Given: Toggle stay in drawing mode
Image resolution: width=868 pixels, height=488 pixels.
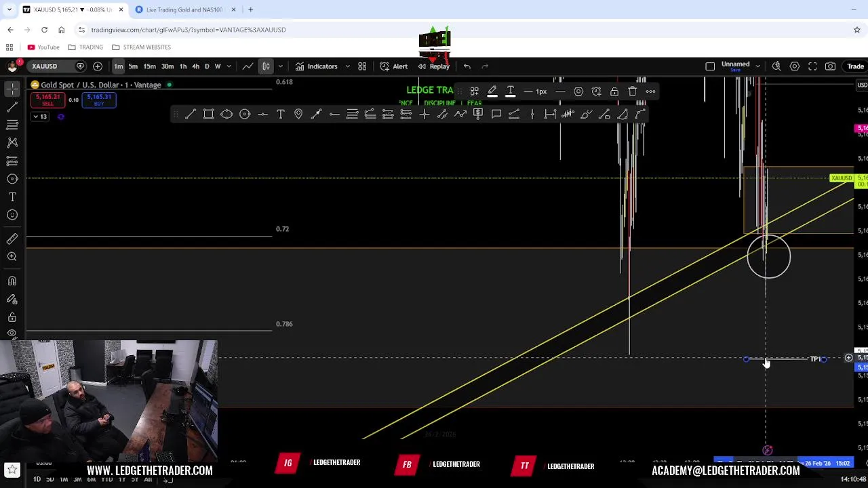Looking at the screenshot, I should (x=12, y=299).
